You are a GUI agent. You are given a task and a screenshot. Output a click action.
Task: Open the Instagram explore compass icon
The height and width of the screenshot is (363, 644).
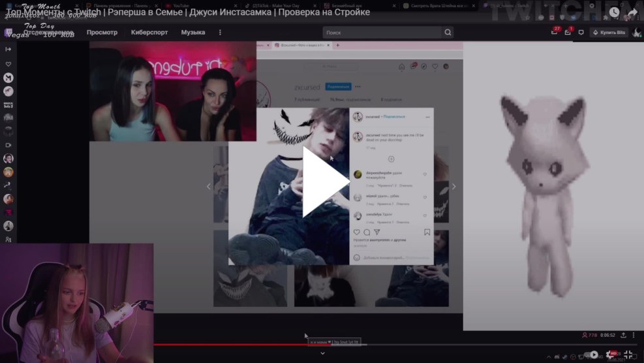coord(424,67)
